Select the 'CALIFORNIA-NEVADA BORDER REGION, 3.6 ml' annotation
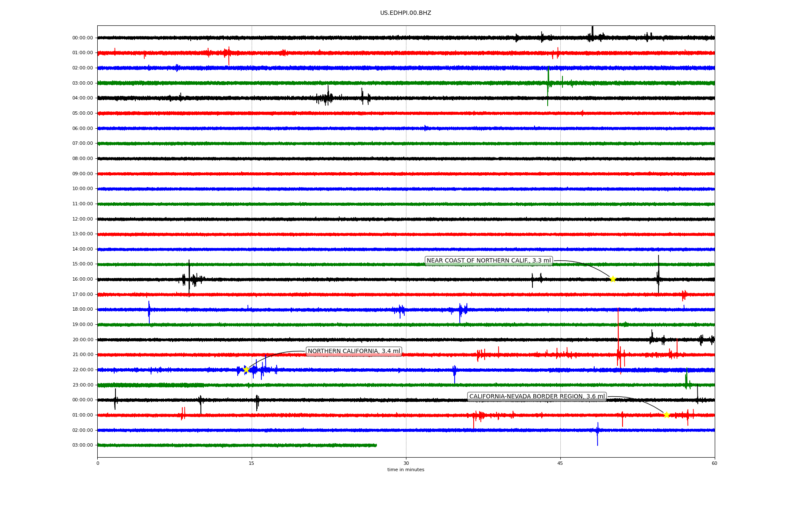Screen dimensions: 812x508 tap(537, 397)
